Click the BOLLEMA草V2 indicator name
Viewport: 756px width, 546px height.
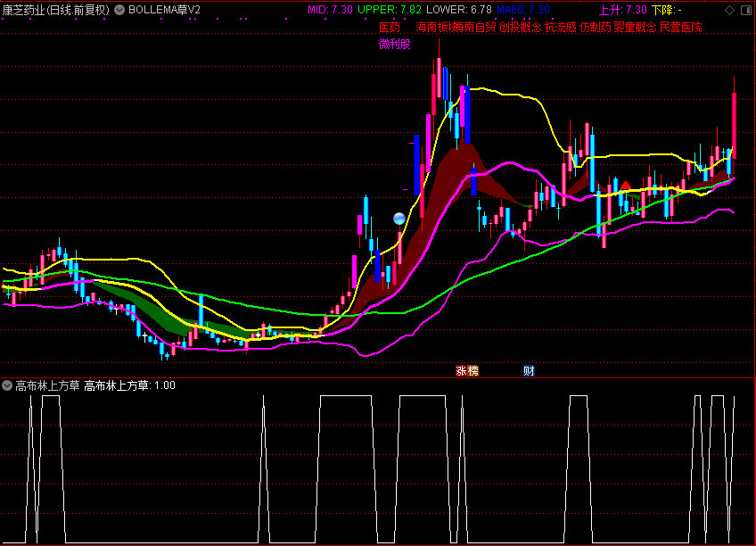click(x=165, y=10)
